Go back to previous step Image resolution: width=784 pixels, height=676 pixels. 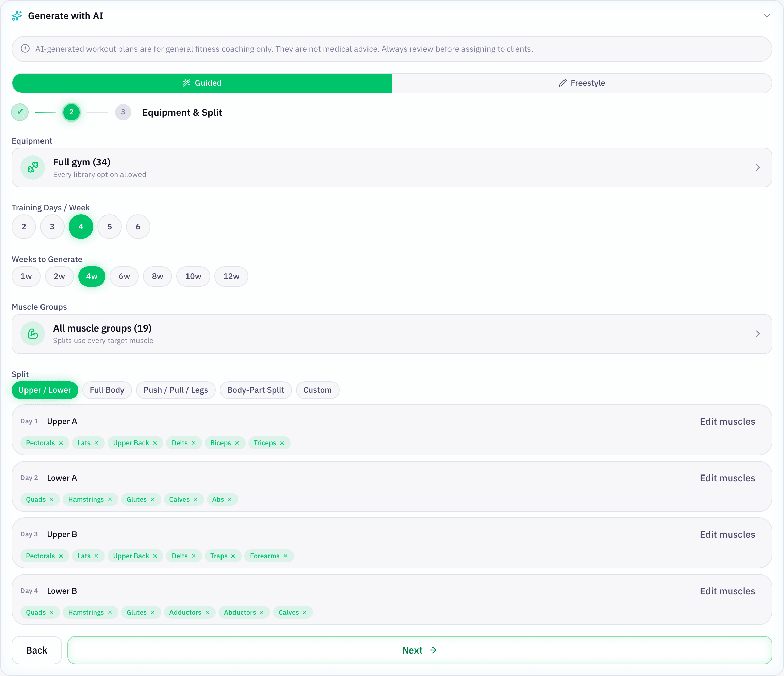click(37, 650)
